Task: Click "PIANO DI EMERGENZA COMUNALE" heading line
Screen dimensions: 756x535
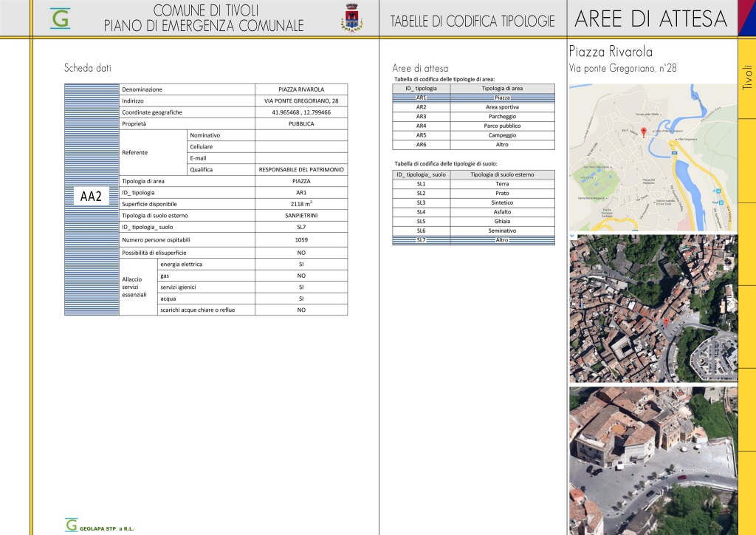Action: click(x=204, y=26)
